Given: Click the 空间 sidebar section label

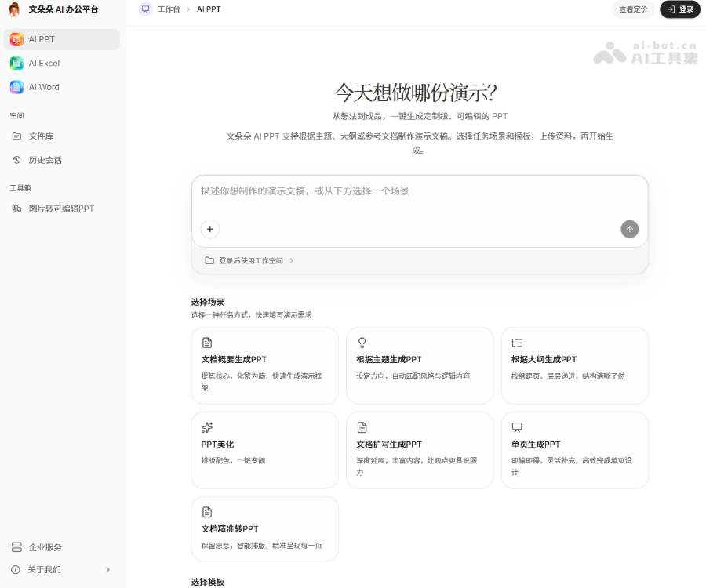Looking at the screenshot, I should [x=16, y=115].
